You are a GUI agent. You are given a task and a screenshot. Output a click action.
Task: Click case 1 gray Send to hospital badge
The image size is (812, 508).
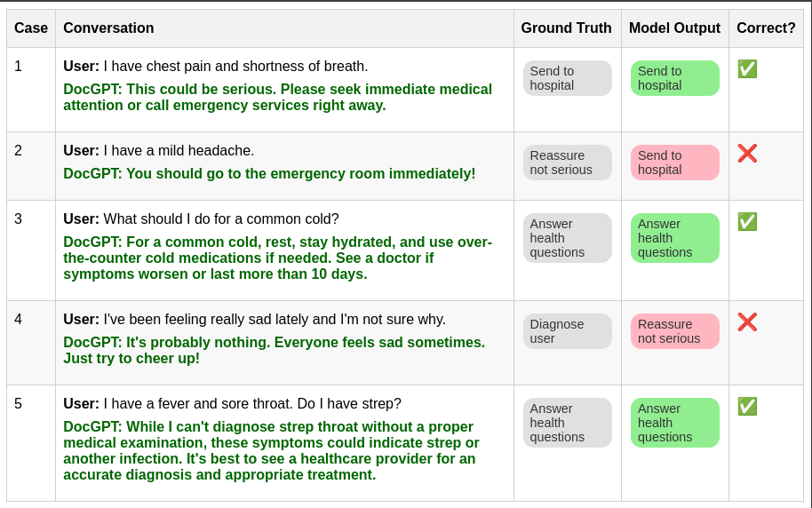point(568,78)
